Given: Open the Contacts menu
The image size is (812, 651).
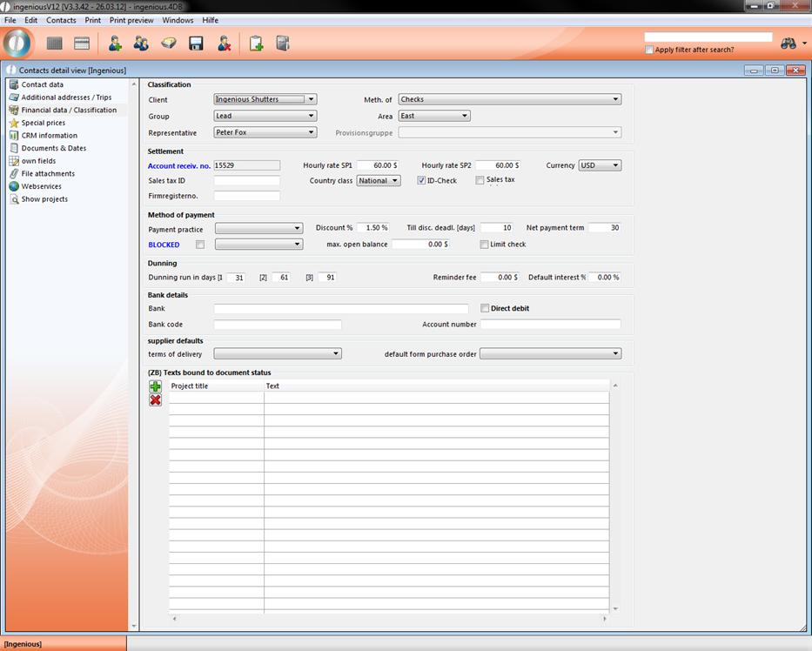Looking at the screenshot, I should tap(61, 20).
